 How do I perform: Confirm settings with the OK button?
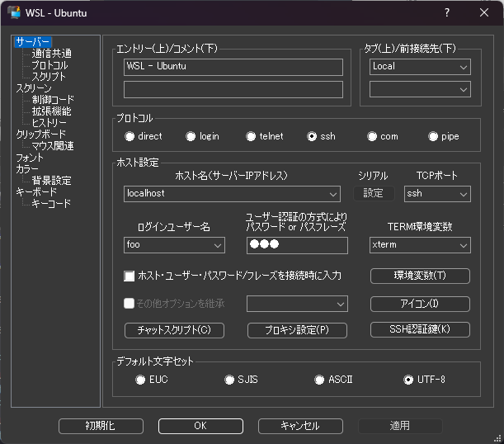point(200,427)
